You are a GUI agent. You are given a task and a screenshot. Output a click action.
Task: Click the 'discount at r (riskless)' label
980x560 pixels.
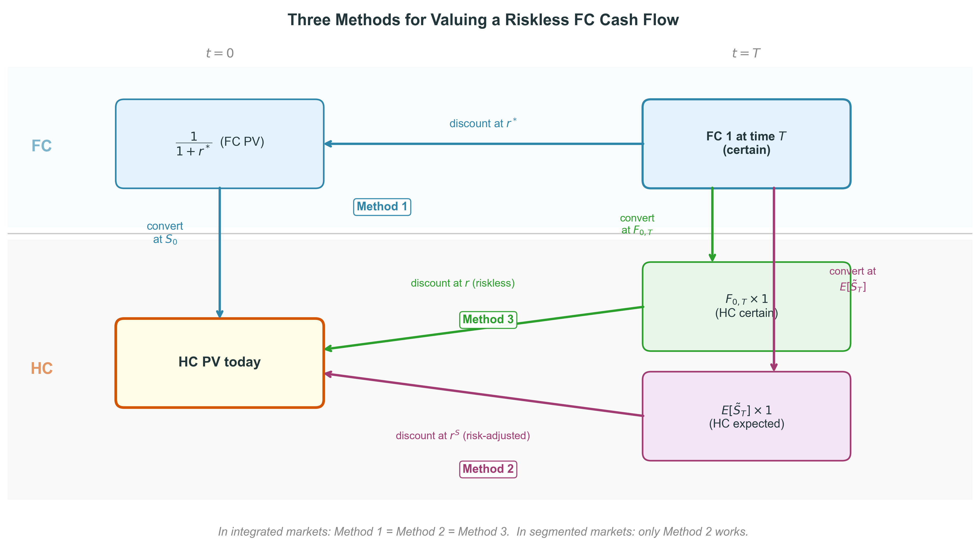(x=463, y=284)
